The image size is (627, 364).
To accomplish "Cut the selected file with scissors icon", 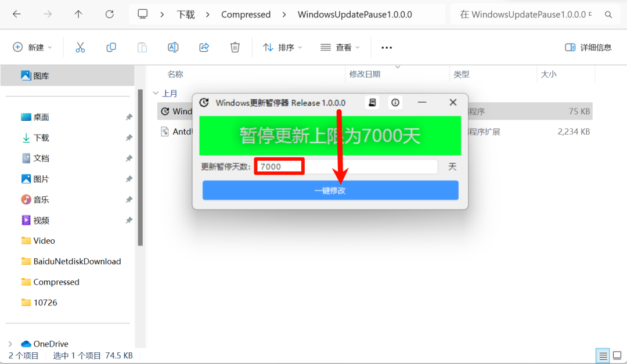I will click(x=80, y=47).
